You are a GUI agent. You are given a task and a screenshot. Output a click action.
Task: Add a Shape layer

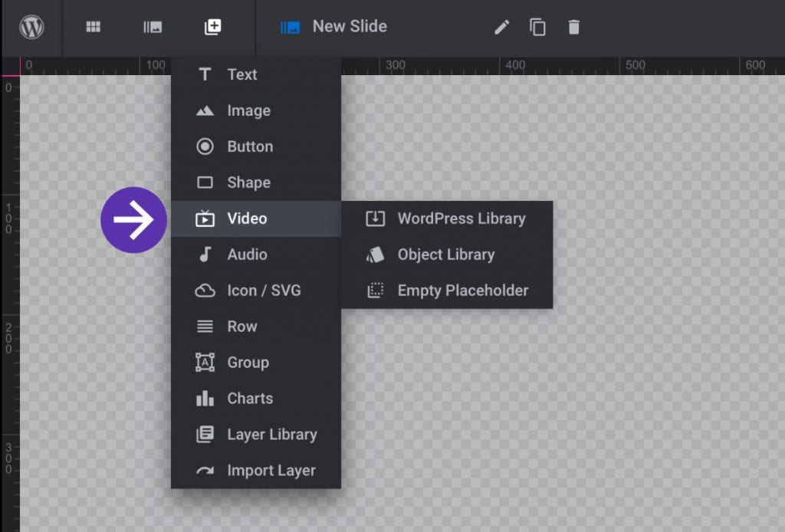248,182
